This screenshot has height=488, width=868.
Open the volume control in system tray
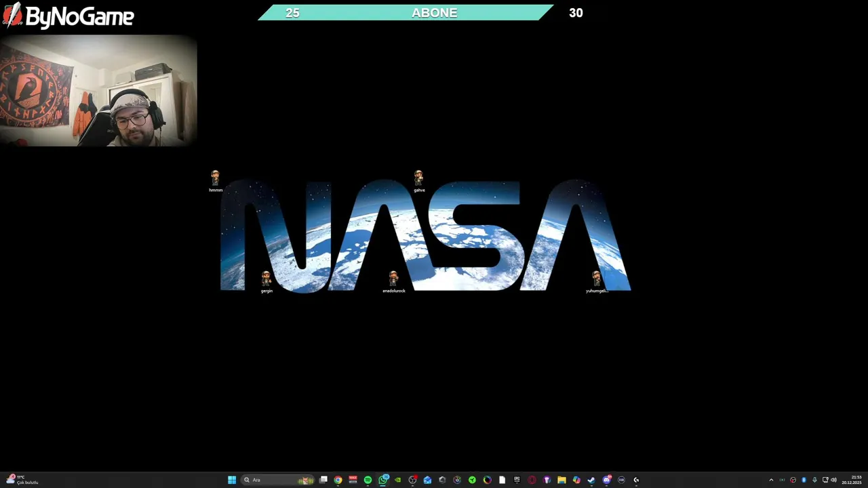(x=833, y=480)
